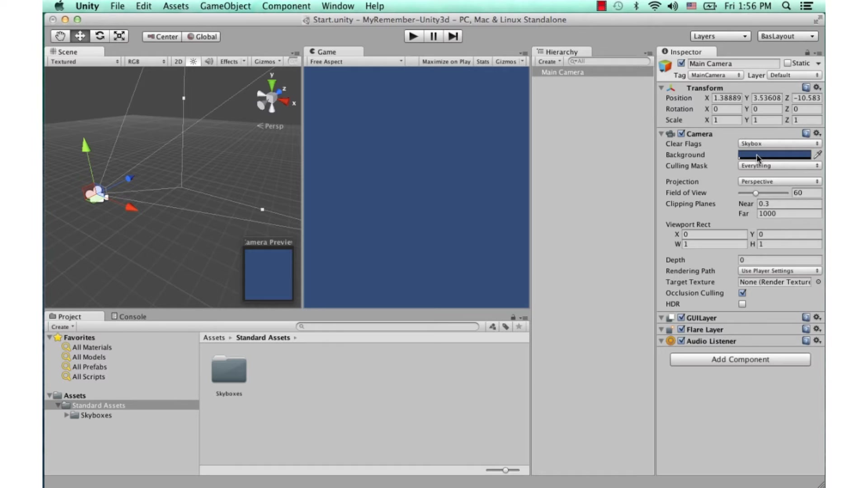Open Audio Listener gear settings
Viewport: 868px width, 488px height.
pos(817,341)
